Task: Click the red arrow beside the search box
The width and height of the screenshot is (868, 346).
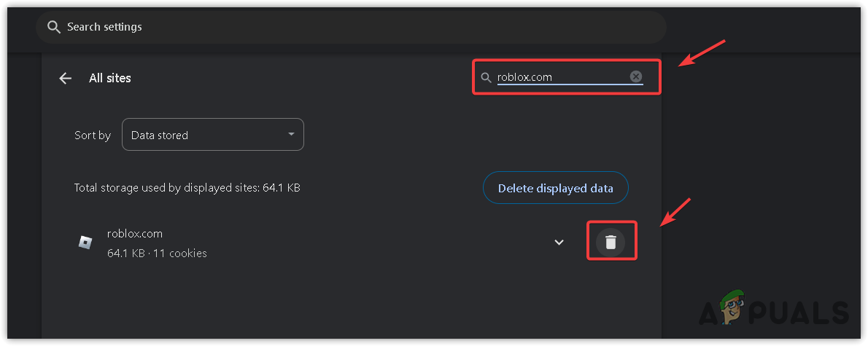Action: pyautogui.click(x=702, y=52)
